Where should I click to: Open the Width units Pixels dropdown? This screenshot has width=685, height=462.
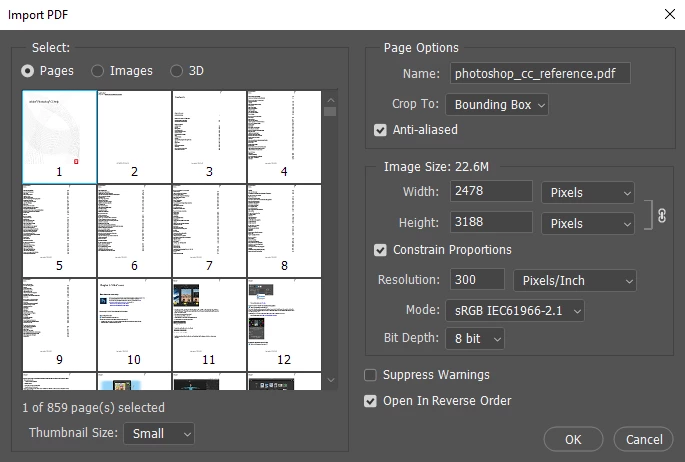point(588,193)
